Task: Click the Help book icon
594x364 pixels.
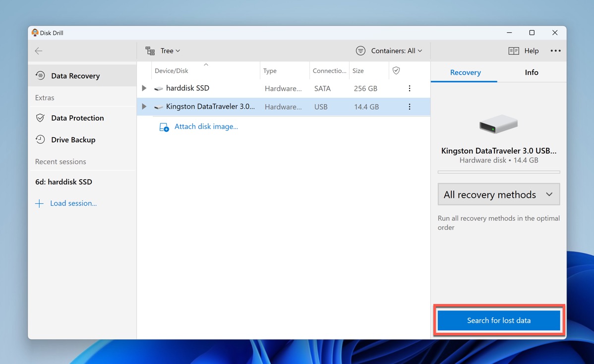Action: 513,51
